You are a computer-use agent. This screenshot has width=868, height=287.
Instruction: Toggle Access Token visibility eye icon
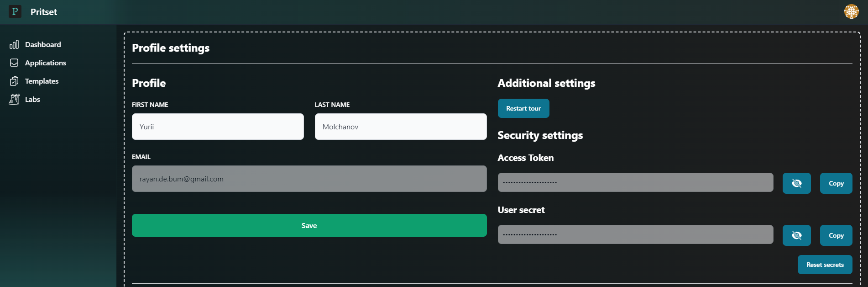point(796,183)
